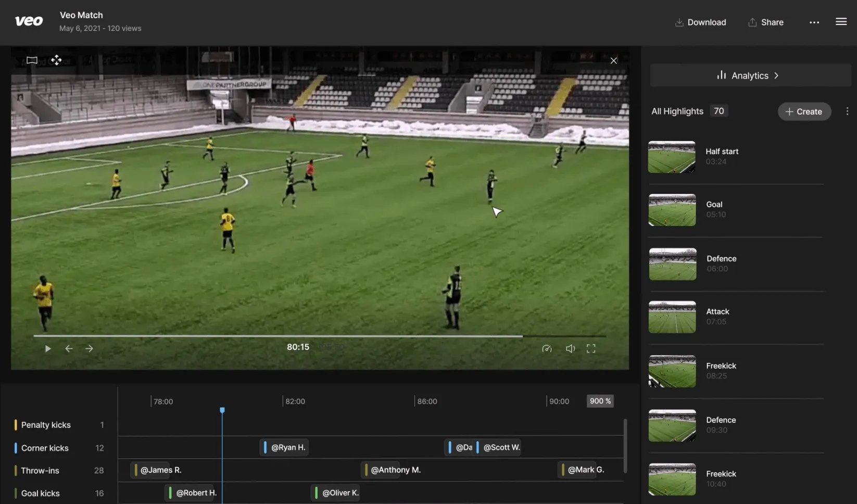
Task: Open the three-dot menu beside Create
Action: click(847, 110)
